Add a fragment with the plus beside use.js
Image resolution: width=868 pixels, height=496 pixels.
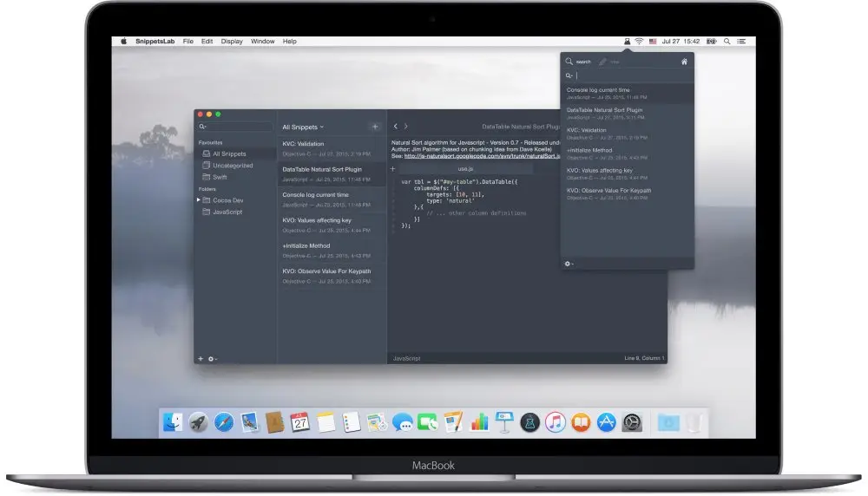point(393,168)
